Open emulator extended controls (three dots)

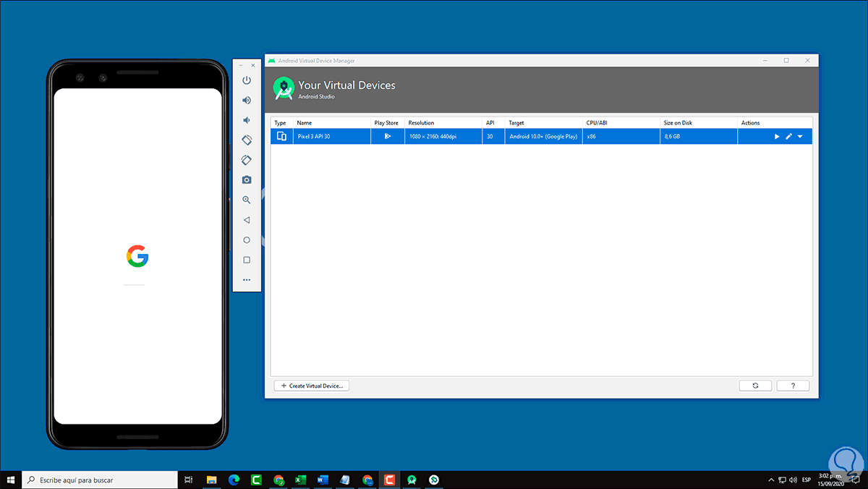click(247, 280)
